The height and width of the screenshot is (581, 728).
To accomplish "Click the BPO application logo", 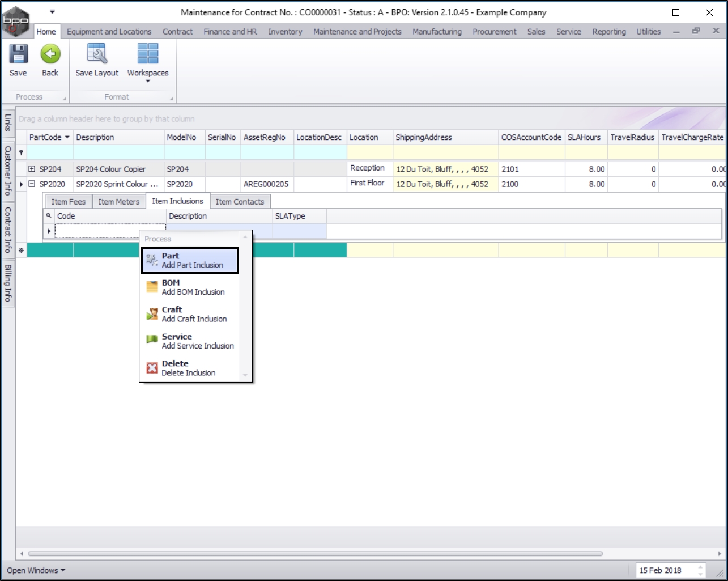I will (x=15, y=22).
